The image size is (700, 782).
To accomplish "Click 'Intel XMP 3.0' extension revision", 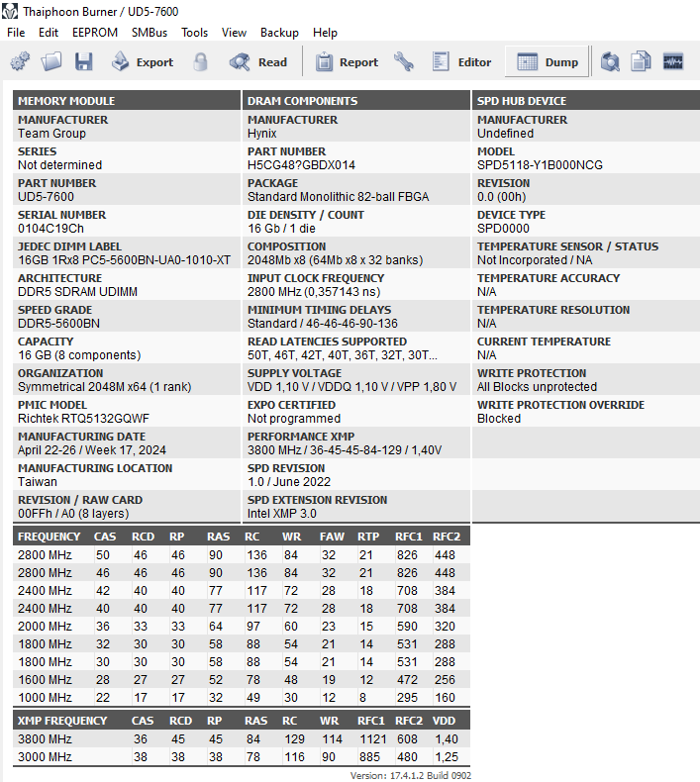I will pos(282,514).
